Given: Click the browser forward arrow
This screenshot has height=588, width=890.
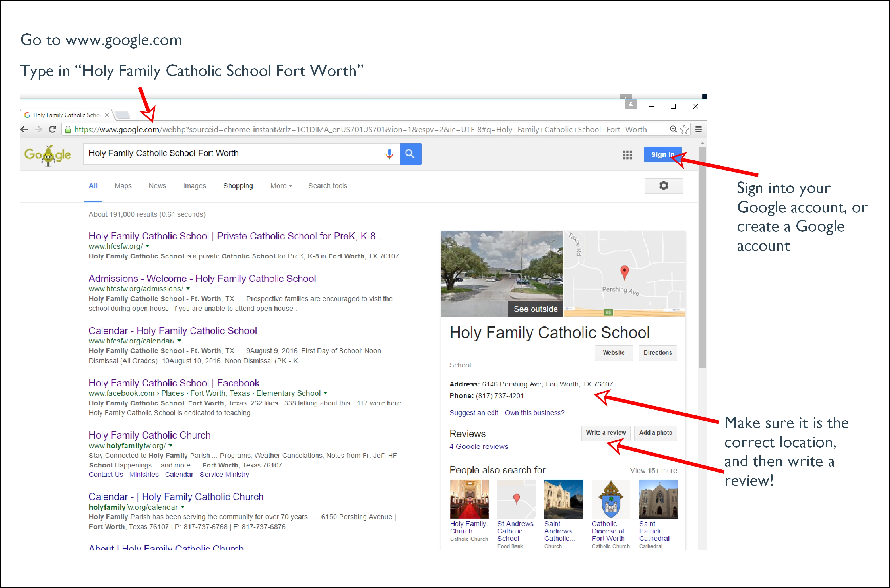Looking at the screenshot, I should point(38,129).
